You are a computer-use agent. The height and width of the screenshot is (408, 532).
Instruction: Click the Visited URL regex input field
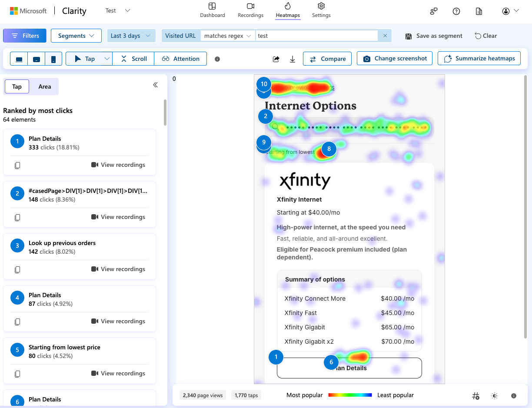click(x=316, y=36)
